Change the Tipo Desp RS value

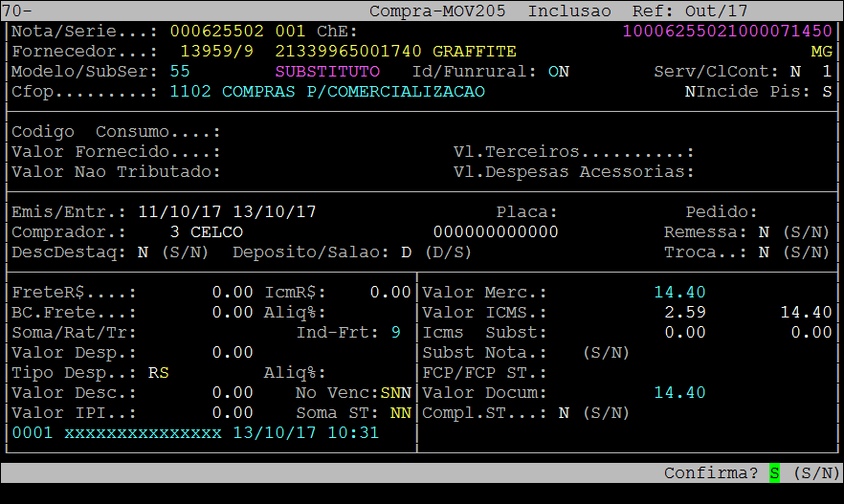158,373
